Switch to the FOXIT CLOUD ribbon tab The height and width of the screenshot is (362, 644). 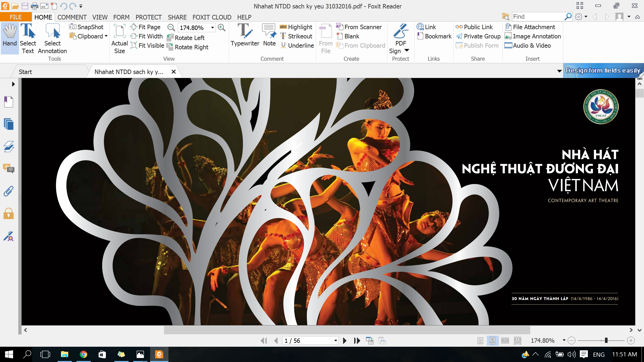click(x=212, y=17)
